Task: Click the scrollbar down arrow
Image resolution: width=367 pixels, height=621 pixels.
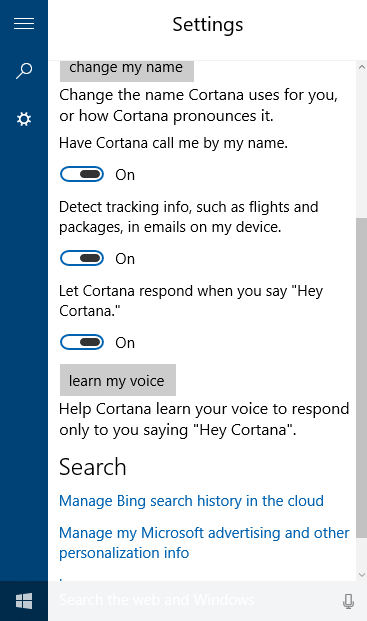Action: (361, 575)
